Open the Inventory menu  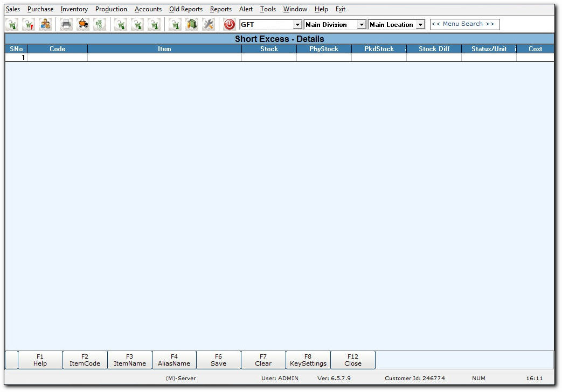pos(74,9)
